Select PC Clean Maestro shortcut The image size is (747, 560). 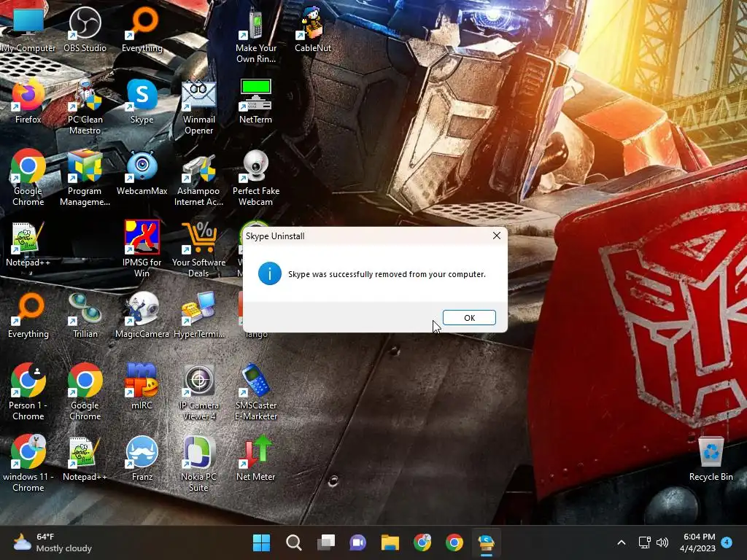[x=85, y=106]
